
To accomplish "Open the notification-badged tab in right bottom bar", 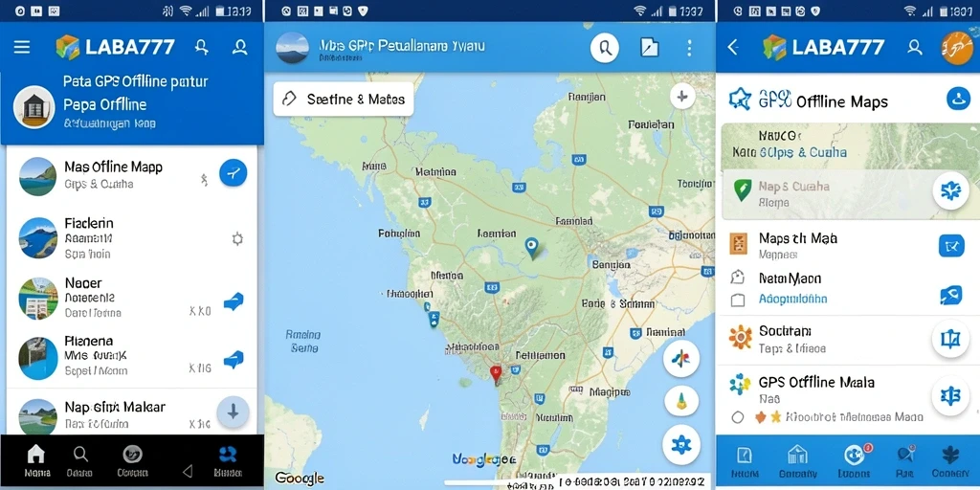I will pyautogui.click(x=855, y=462).
